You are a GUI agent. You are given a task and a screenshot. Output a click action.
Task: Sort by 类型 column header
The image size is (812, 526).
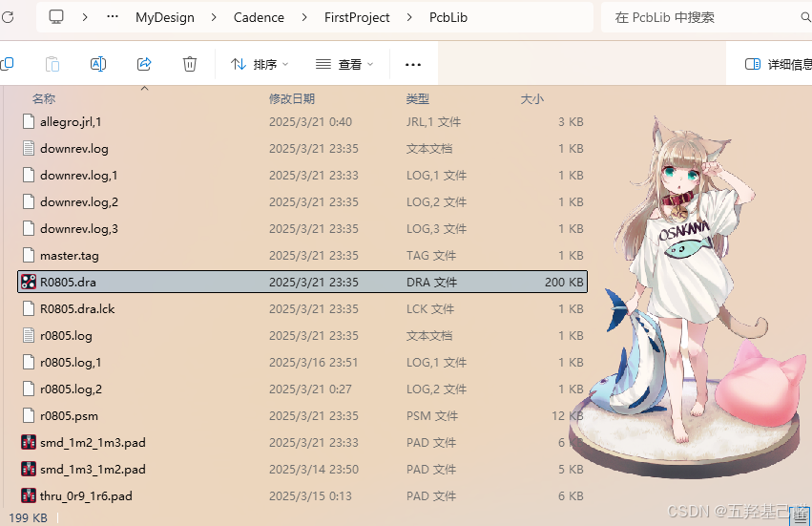tap(417, 99)
